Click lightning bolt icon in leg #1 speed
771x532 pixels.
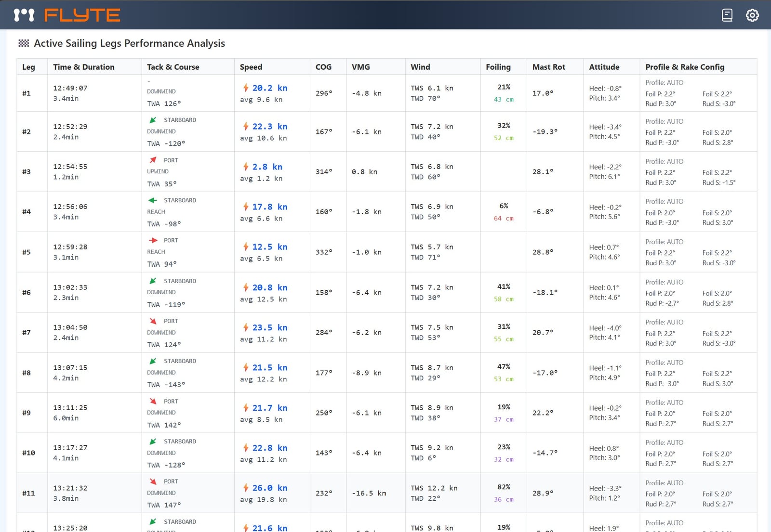(246, 88)
